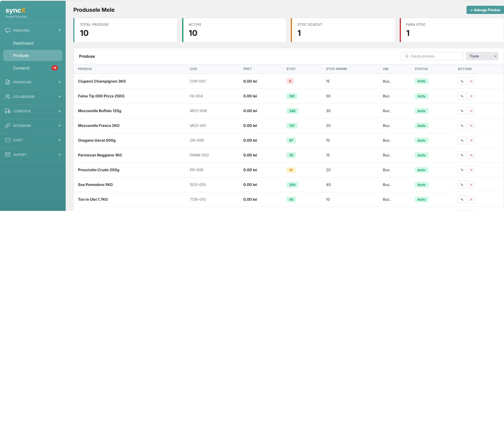
Task: Click the search magnifier icon
Action: pos(407,56)
